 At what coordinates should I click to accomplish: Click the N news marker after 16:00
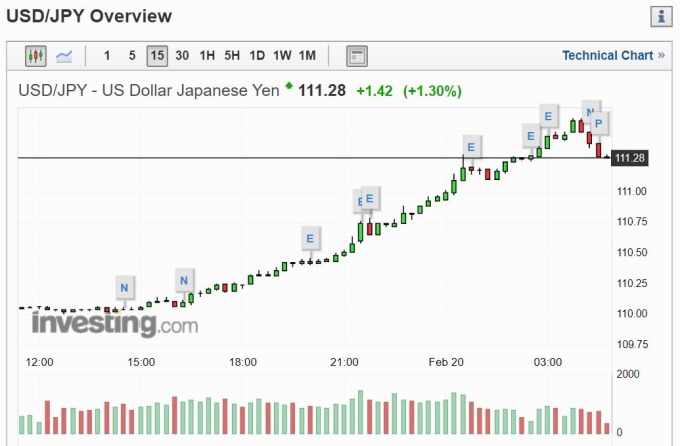click(184, 281)
